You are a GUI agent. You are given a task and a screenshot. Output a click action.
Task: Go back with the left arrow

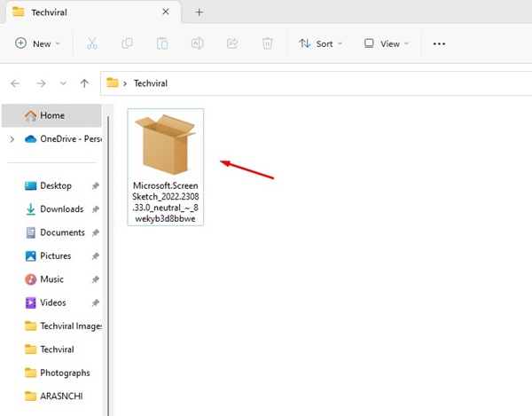click(x=16, y=83)
